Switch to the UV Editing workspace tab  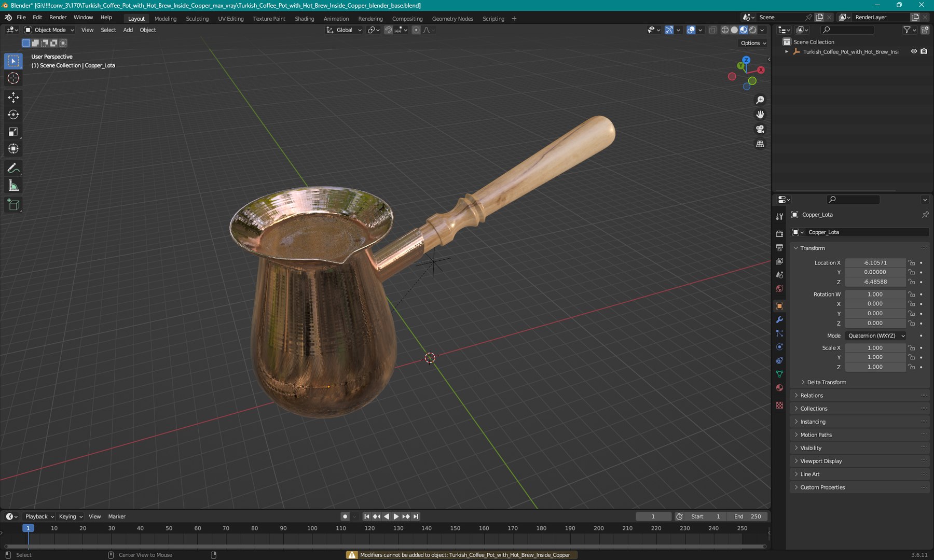(x=230, y=19)
